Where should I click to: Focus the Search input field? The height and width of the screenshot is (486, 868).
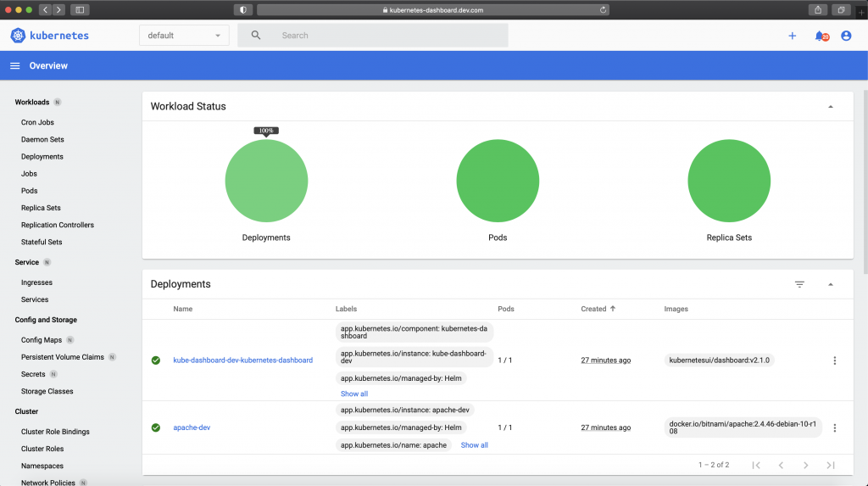373,35
